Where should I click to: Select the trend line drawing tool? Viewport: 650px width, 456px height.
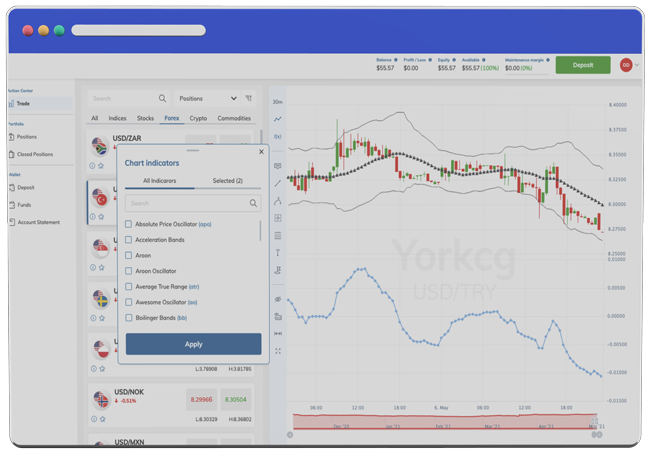[278, 183]
